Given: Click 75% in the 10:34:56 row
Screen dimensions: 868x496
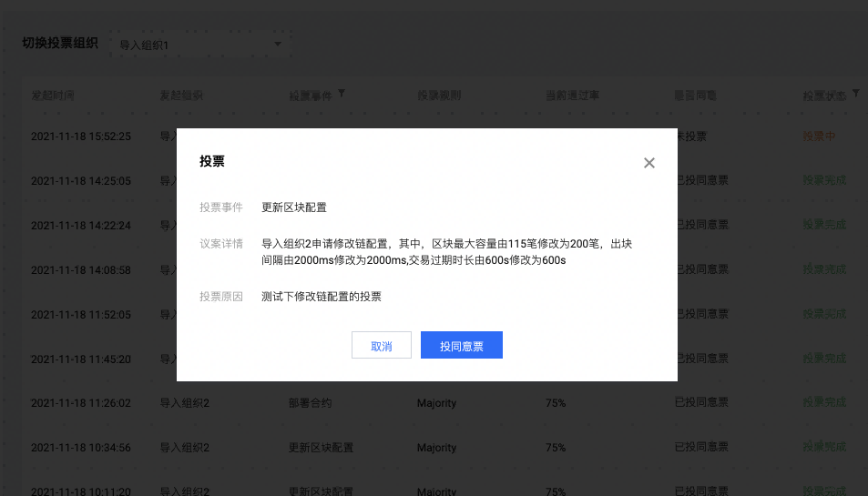Looking at the screenshot, I should coord(556,447).
